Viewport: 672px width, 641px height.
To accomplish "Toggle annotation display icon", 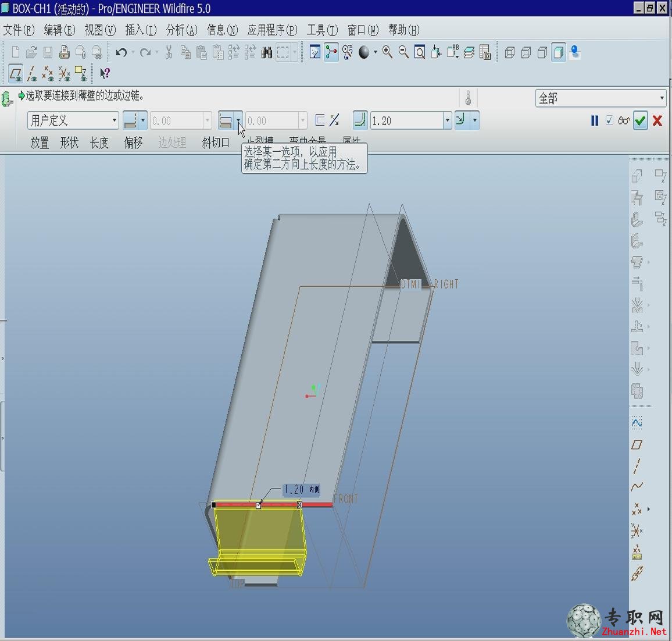I will pos(81,74).
